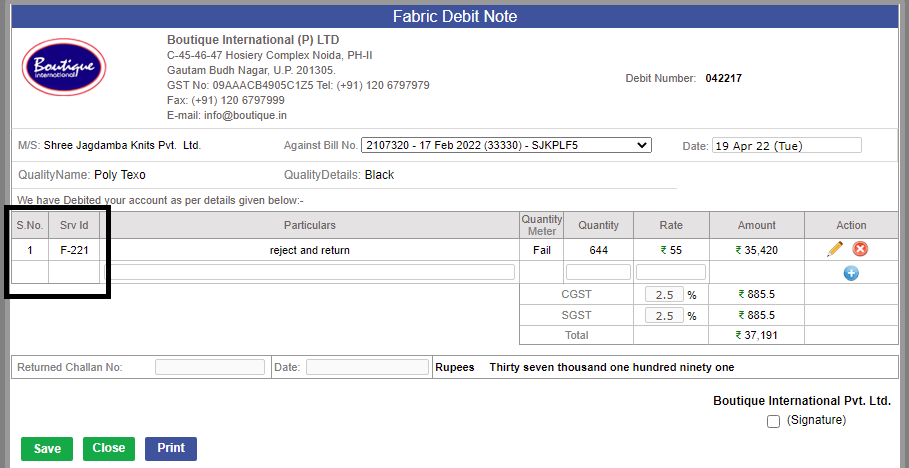Viewport: 909px width, 468px height.
Task: Click the 'Fail' quantity meter cell
Action: [541, 251]
